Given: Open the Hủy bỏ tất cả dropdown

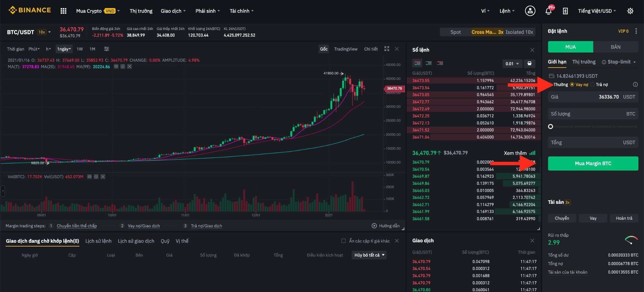Looking at the screenshot, I should click(369, 255).
